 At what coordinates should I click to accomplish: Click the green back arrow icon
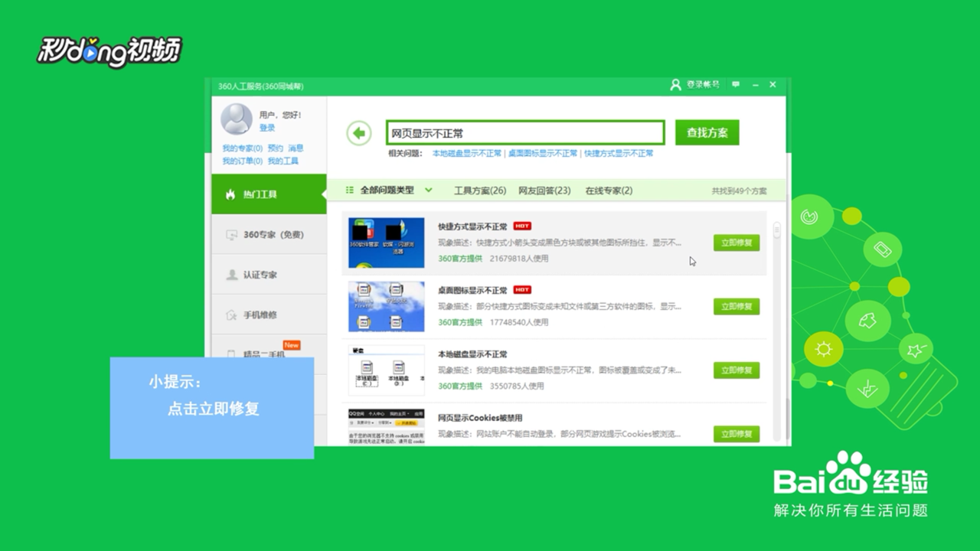click(x=358, y=133)
